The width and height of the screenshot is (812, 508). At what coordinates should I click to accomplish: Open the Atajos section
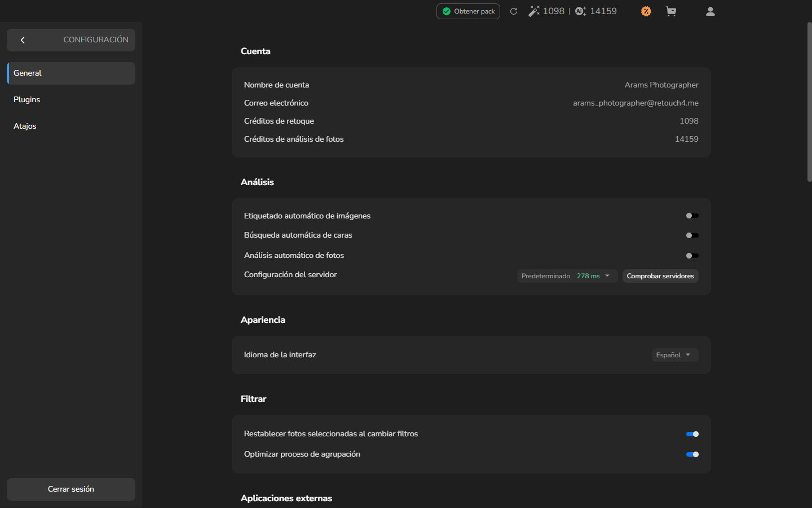[71, 126]
